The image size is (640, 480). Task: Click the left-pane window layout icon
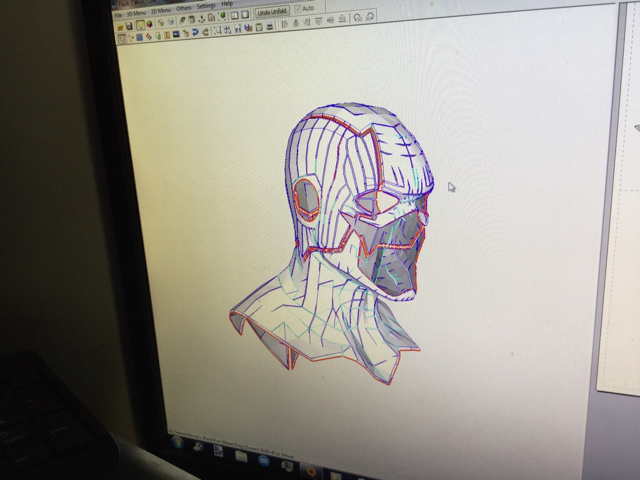234,16
